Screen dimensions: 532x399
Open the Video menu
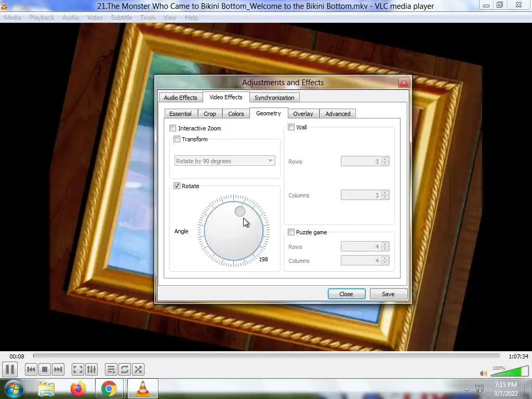(x=95, y=17)
